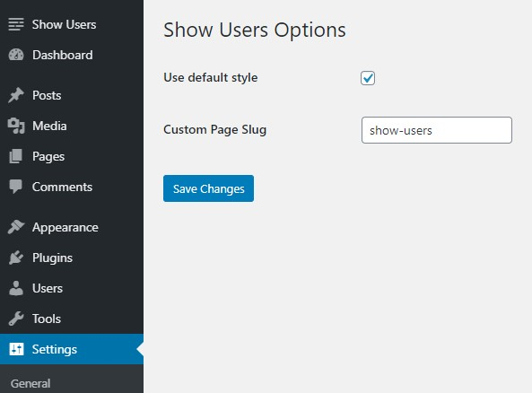Click the Settings sliders icon
This screenshot has height=393, width=532.
click(x=16, y=349)
